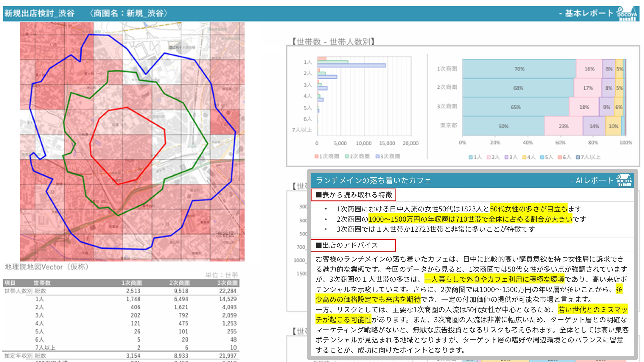Click the 23% segment in the 東京都 bar

point(563,126)
